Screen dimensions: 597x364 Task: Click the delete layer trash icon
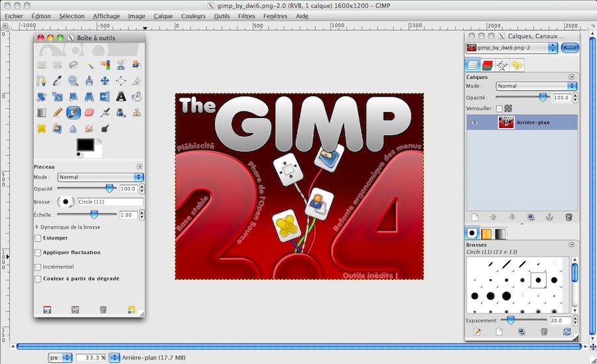[569, 217]
